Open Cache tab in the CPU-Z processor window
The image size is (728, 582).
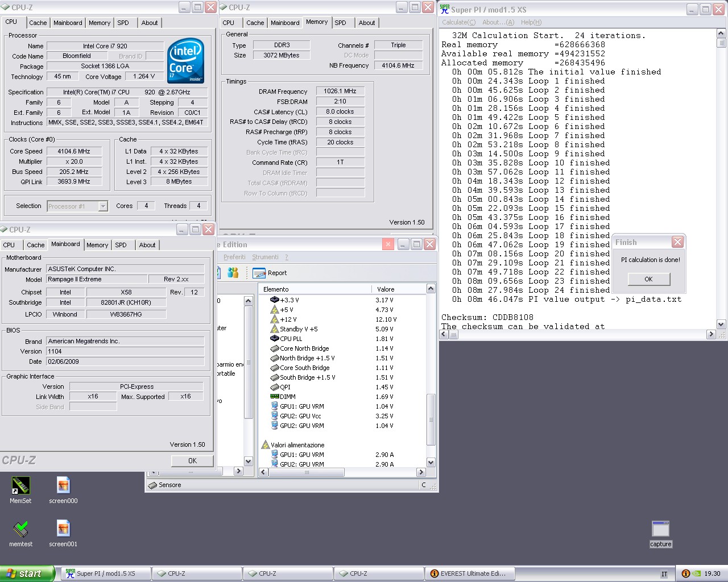click(38, 23)
